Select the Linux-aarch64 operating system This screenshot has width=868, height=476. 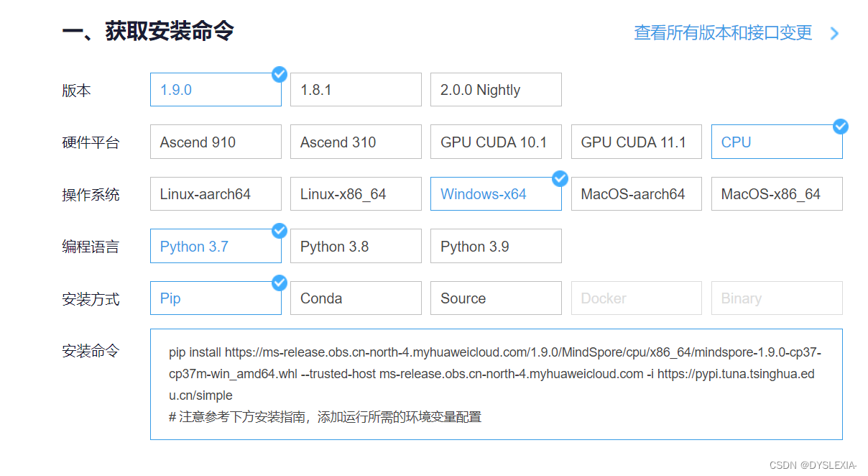pos(215,193)
